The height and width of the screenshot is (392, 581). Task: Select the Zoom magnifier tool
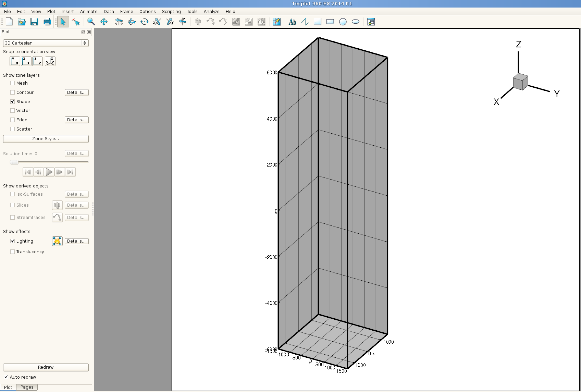point(91,22)
